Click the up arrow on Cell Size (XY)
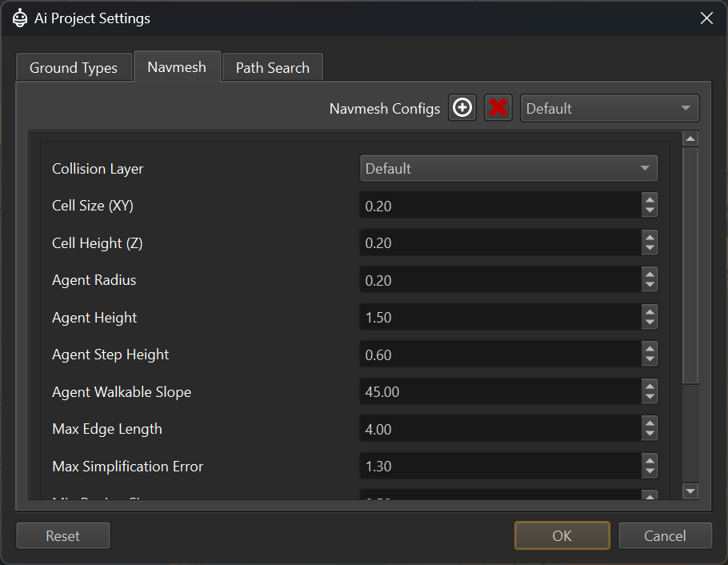Viewport: 728px width, 565px height. [x=650, y=201]
